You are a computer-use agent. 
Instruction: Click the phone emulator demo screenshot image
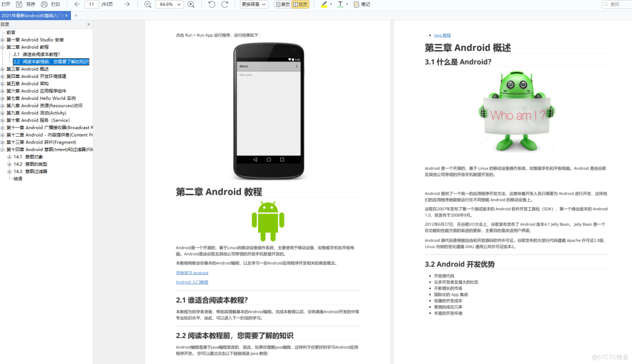(x=268, y=111)
